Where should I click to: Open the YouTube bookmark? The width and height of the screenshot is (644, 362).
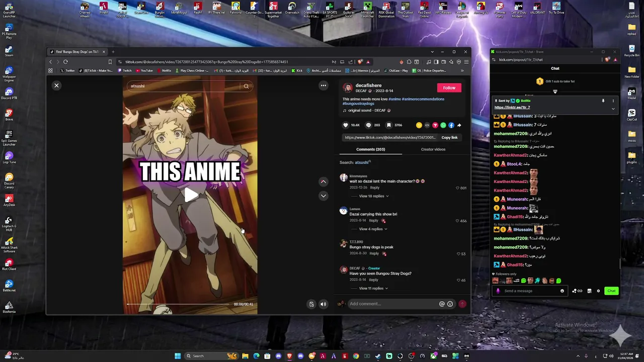(144, 71)
